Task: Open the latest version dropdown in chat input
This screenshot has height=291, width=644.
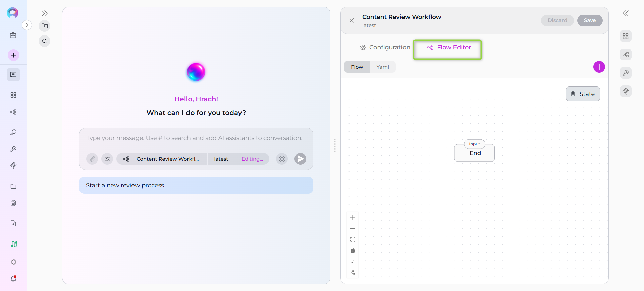Action: pyautogui.click(x=221, y=159)
